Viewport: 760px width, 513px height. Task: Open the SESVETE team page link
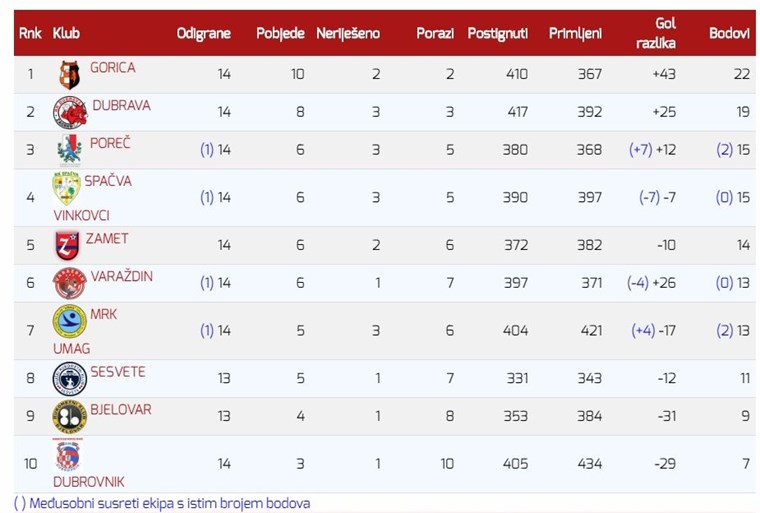[118, 372]
